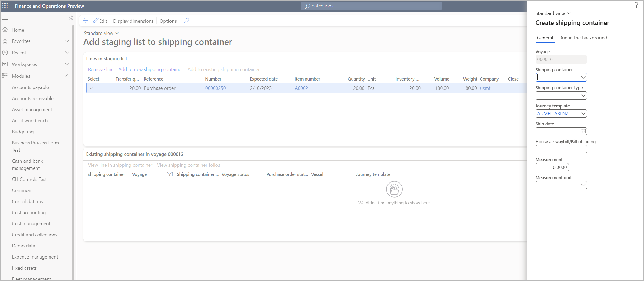
Task: Open the action pane search magnifier
Action: point(187,21)
